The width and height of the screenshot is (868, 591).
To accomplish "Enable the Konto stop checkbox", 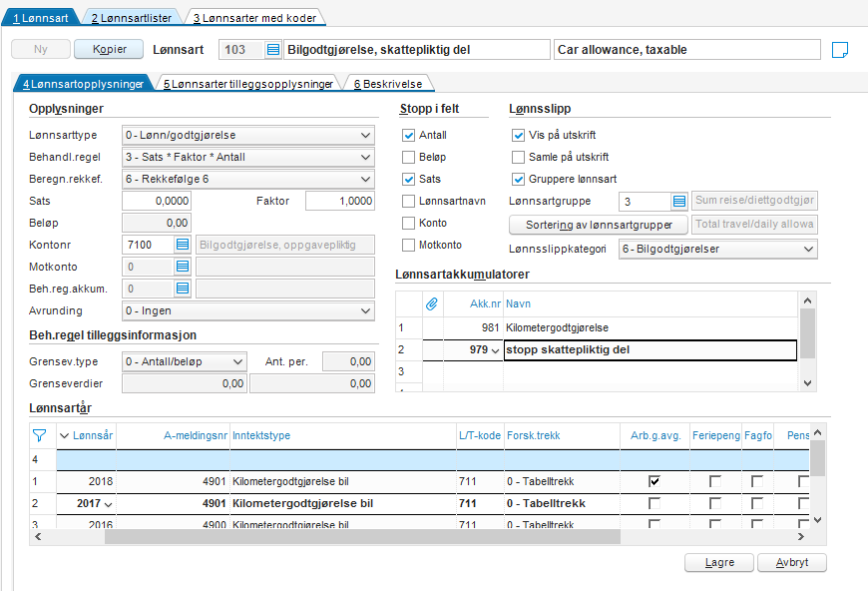I will 408,224.
